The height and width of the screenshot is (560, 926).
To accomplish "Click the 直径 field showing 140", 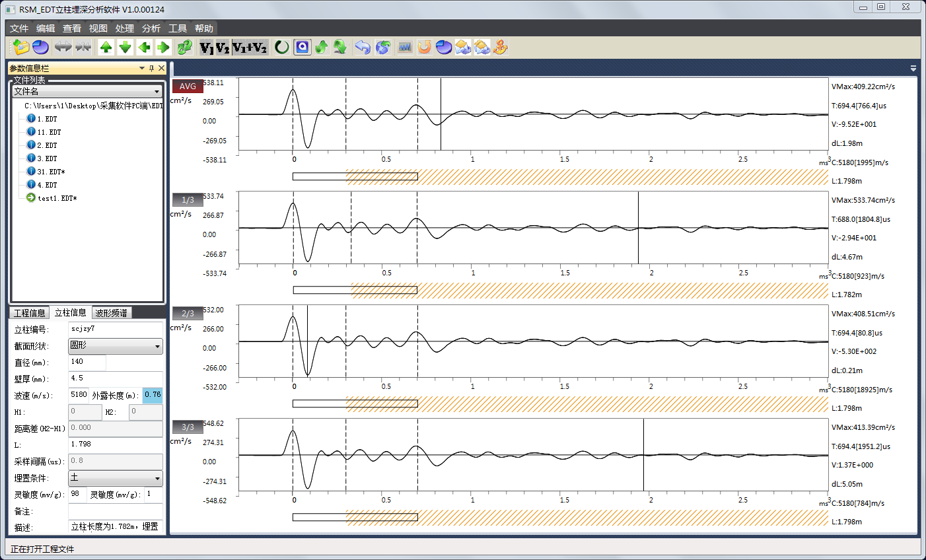I will (87, 362).
